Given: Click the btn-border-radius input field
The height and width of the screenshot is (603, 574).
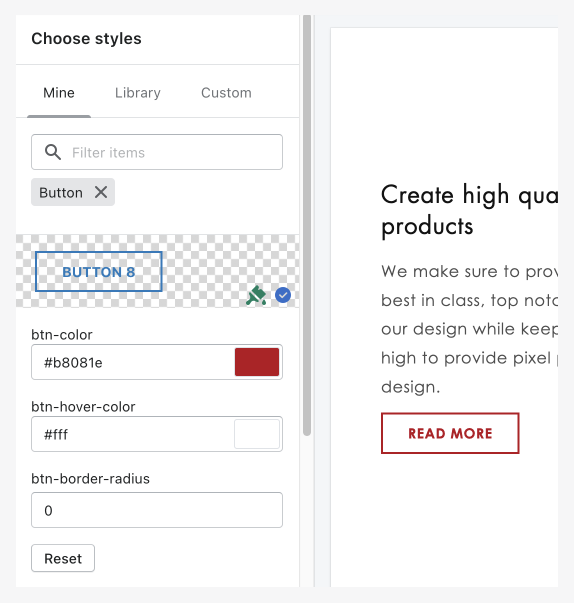Looking at the screenshot, I should [x=157, y=510].
